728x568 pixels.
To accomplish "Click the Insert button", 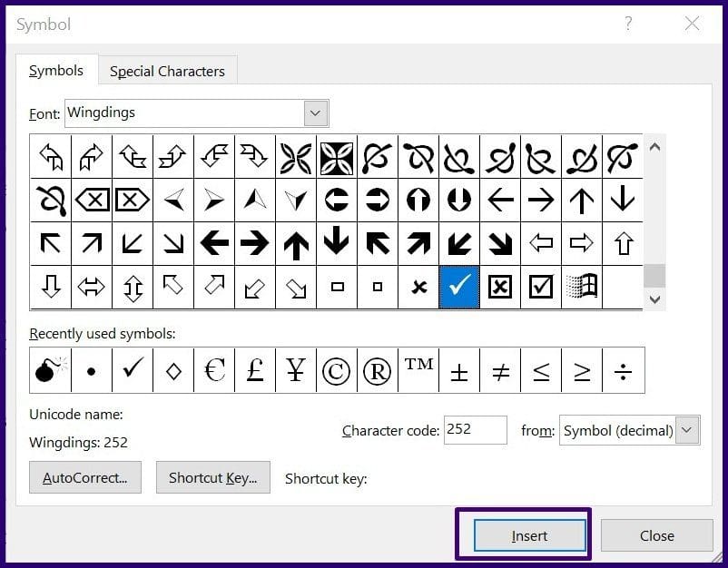I will click(529, 535).
